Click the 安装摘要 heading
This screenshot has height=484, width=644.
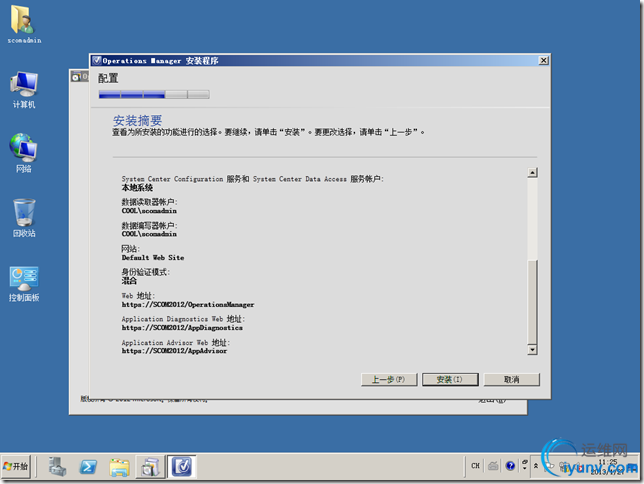tap(137, 120)
